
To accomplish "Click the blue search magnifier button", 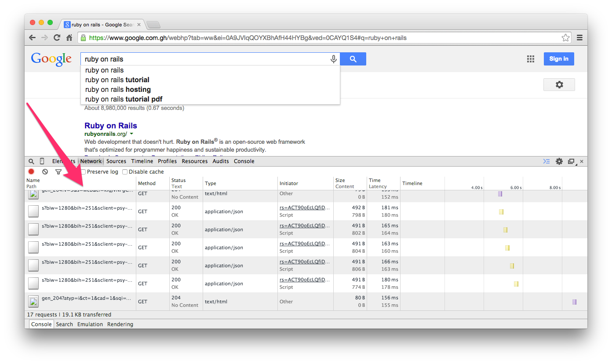I will tap(353, 59).
